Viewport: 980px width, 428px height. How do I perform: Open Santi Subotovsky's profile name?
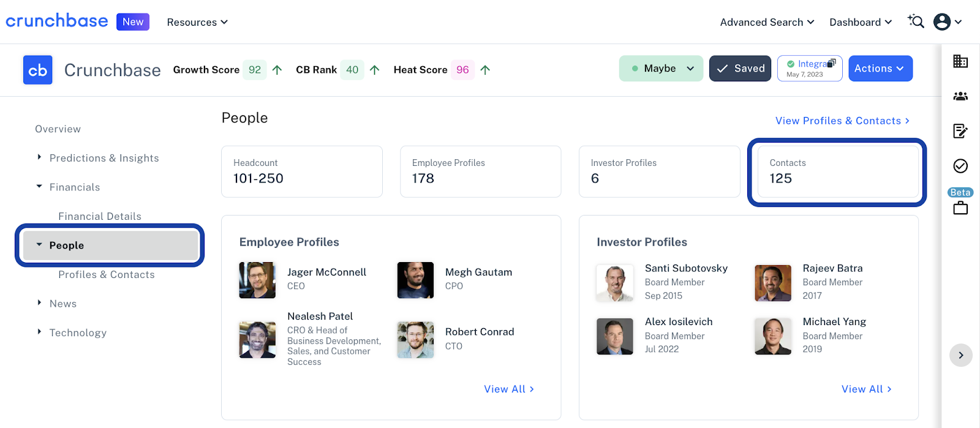click(686, 268)
